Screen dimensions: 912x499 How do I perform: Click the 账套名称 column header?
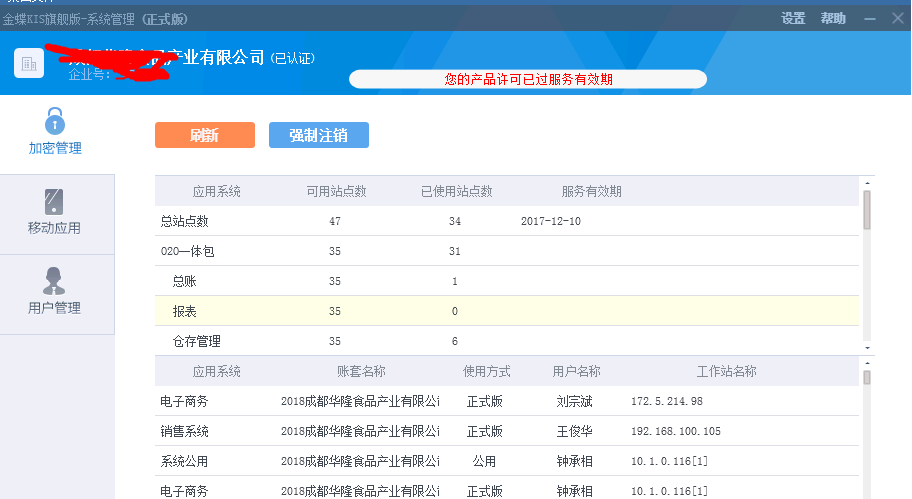tap(361, 371)
